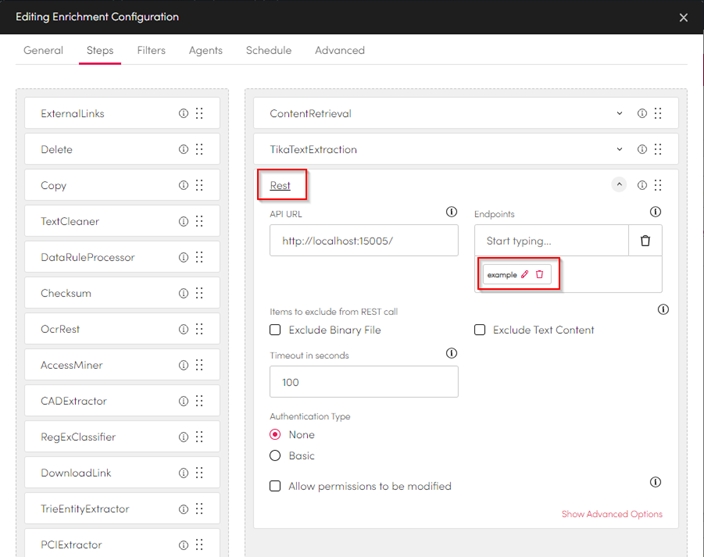Click the info icon next to API URL
Image resolution: width=704 pixels, height=557 pixels.
coord(451,212)
